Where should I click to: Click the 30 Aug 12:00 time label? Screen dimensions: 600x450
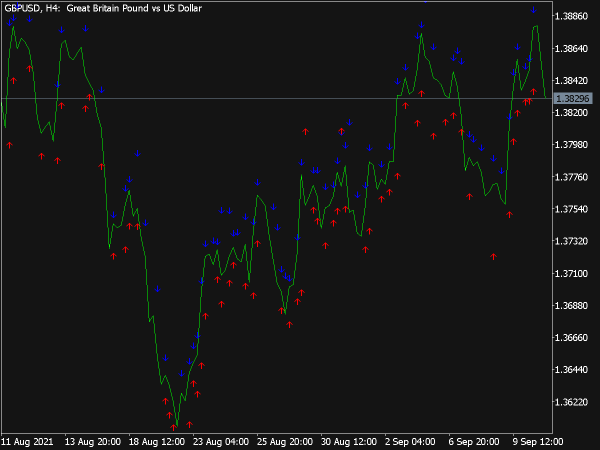coord(349,442)
